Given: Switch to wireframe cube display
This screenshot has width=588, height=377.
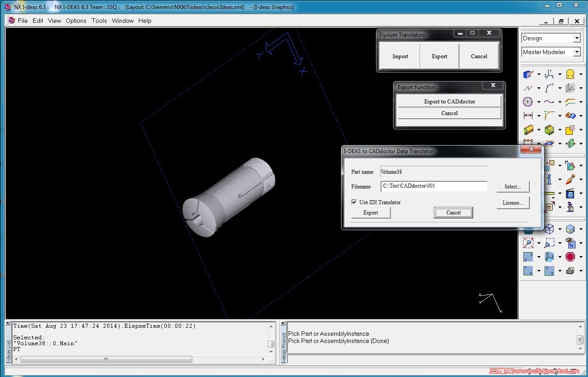Looking at the screenshot, I should tap(549, 229).
